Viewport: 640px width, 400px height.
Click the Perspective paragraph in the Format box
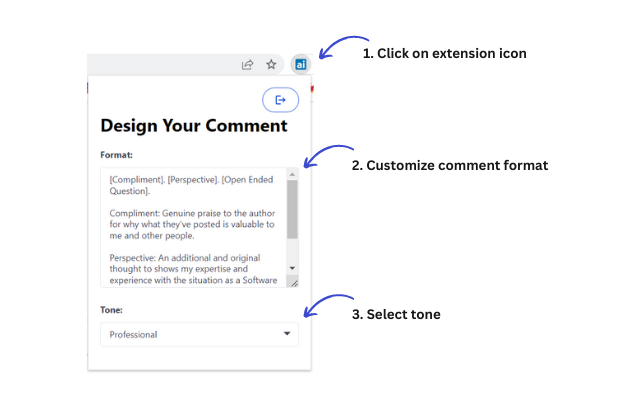coord(193,269)
